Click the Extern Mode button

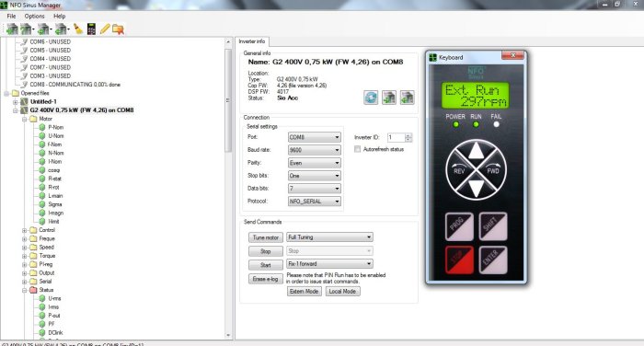coord(305,292)
